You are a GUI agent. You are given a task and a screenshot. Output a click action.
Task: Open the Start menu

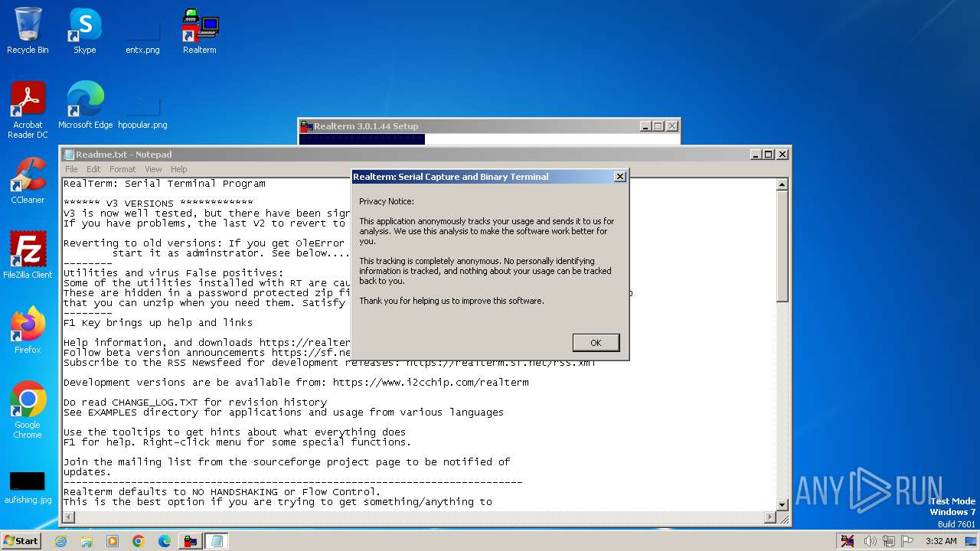(x=21, y=540)
